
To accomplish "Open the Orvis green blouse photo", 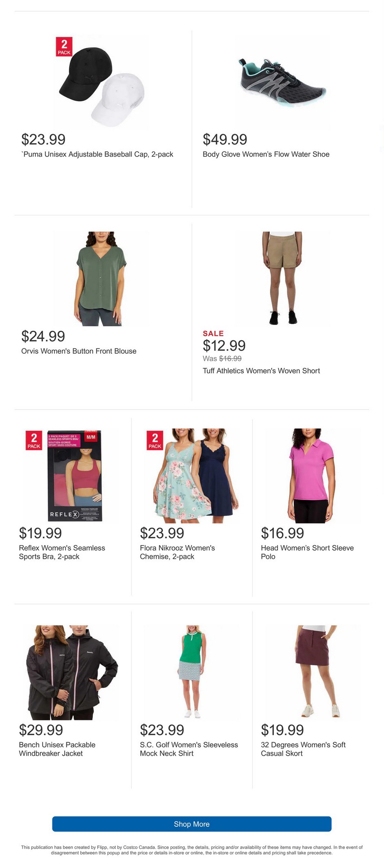I will point(101,279).
